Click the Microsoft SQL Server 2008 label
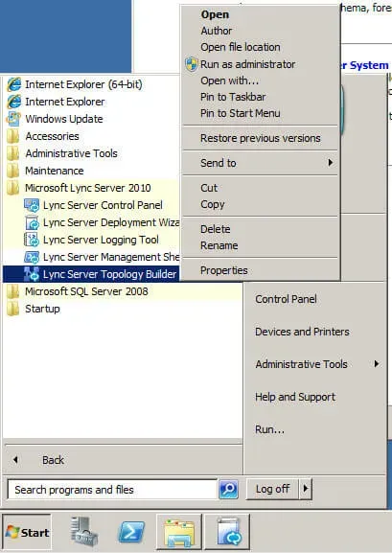Viewport: 392px width, 553px height. pyautogui.click(x=86, y=291)
